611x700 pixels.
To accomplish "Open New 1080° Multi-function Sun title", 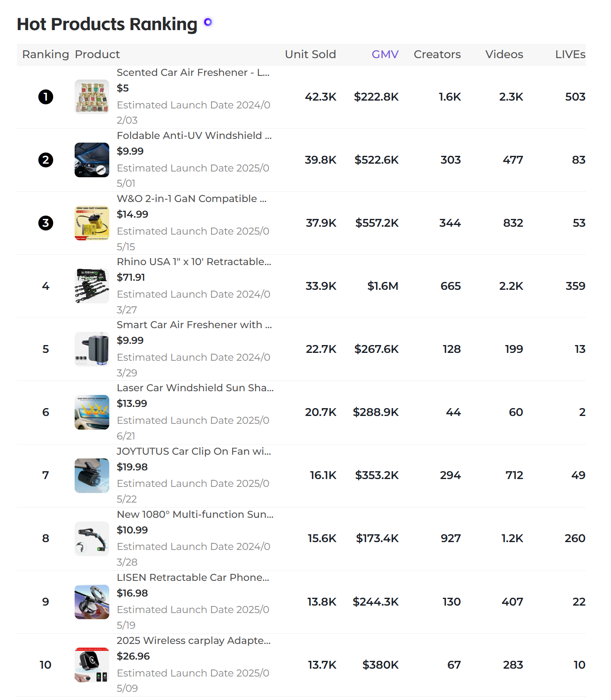I will pyautogui.click(x=195, y=514).
